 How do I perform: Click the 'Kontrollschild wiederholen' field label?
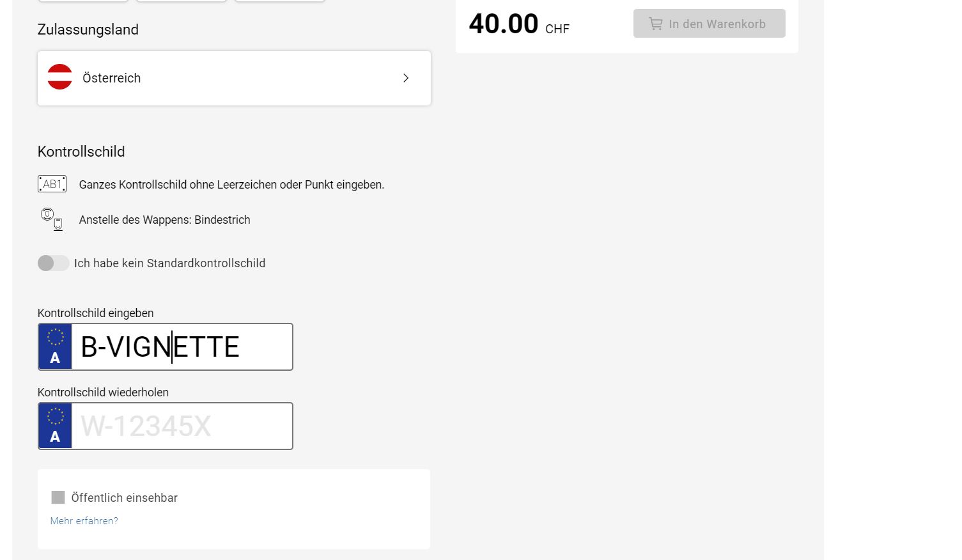click(x=103, y=393)
